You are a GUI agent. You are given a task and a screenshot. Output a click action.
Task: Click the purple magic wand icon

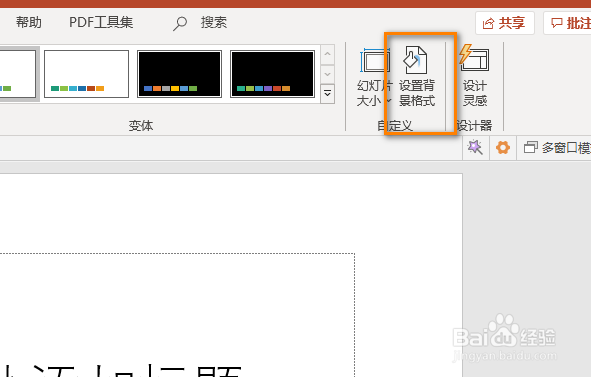(475, 147)
